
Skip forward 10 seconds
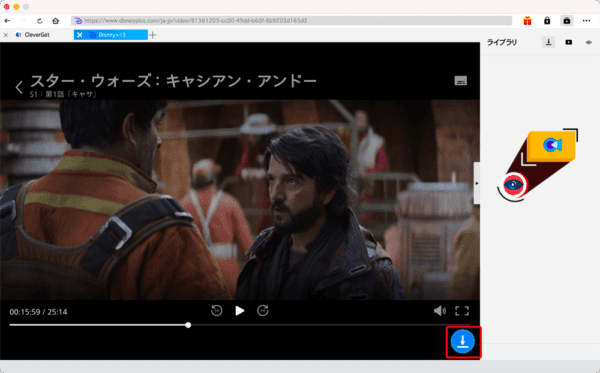coord(262,311)
